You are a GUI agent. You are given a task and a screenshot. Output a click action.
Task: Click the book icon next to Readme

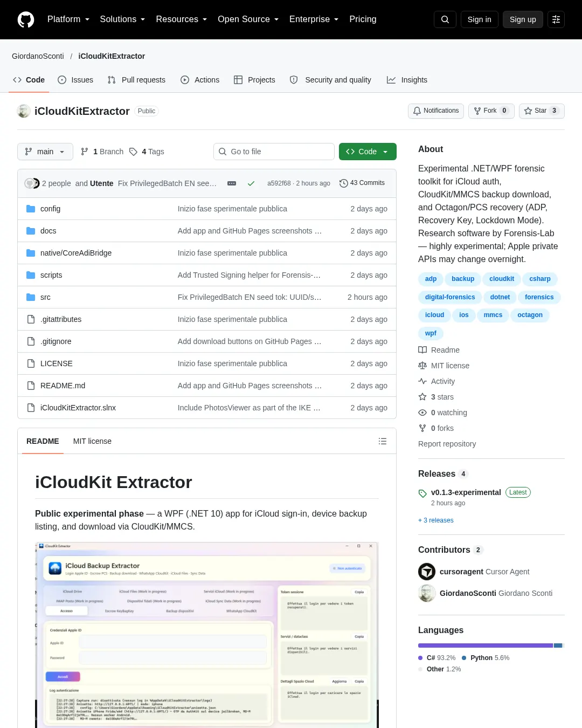422,350
